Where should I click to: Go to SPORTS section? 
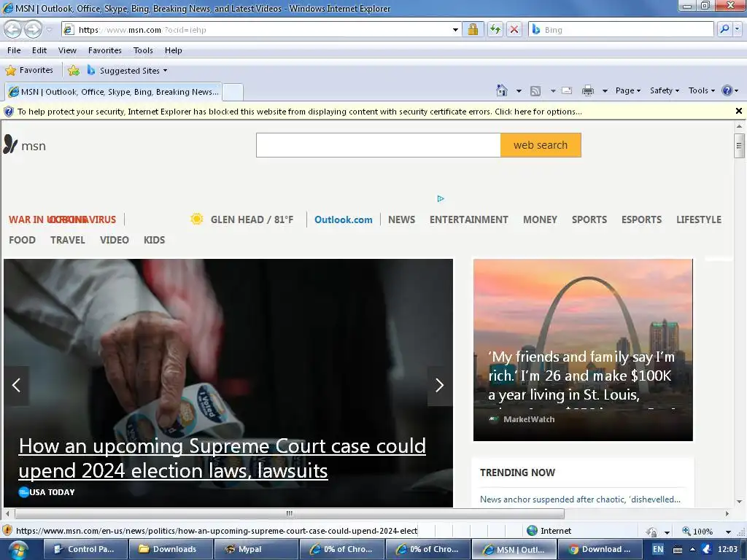[589, 219]
